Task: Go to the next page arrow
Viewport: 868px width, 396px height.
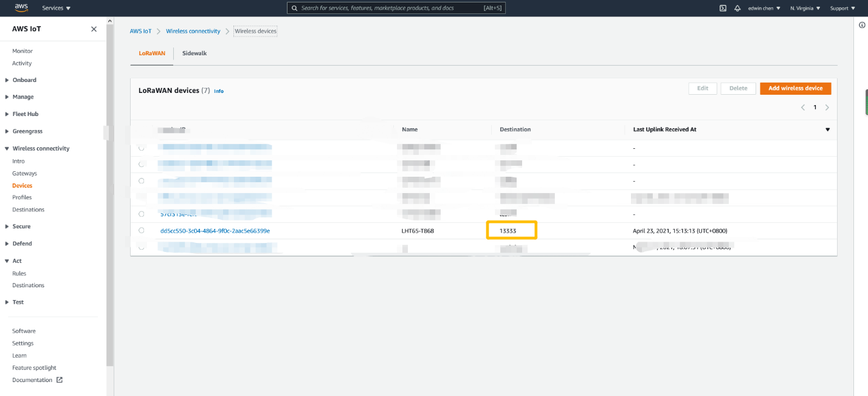Action: 827,108
